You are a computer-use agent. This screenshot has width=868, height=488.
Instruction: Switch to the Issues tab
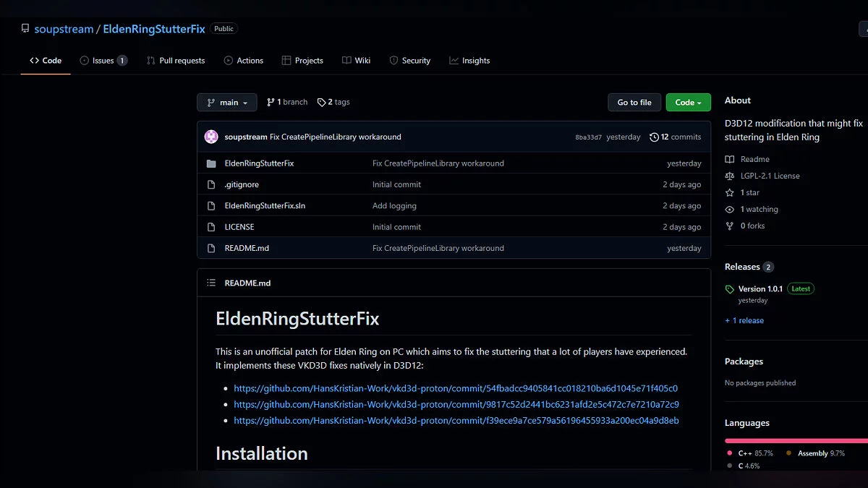click(103, 60)
